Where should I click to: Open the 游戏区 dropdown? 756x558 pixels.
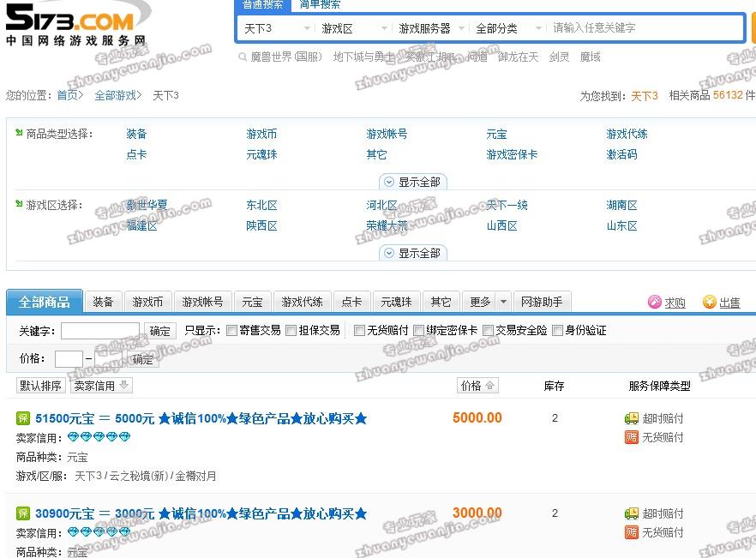click(x=353, y=28)
